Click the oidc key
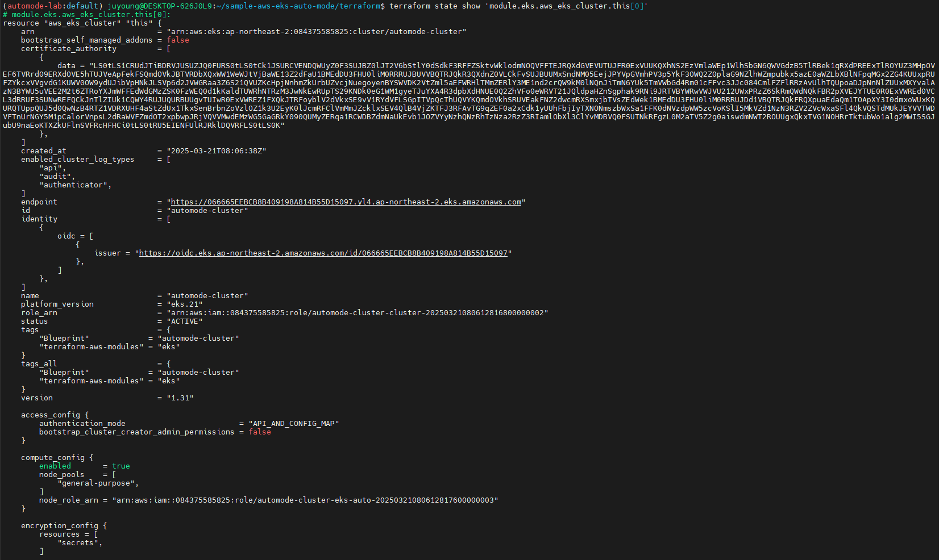The height and width of the screenshot is (560, 939). click(67, 236)
